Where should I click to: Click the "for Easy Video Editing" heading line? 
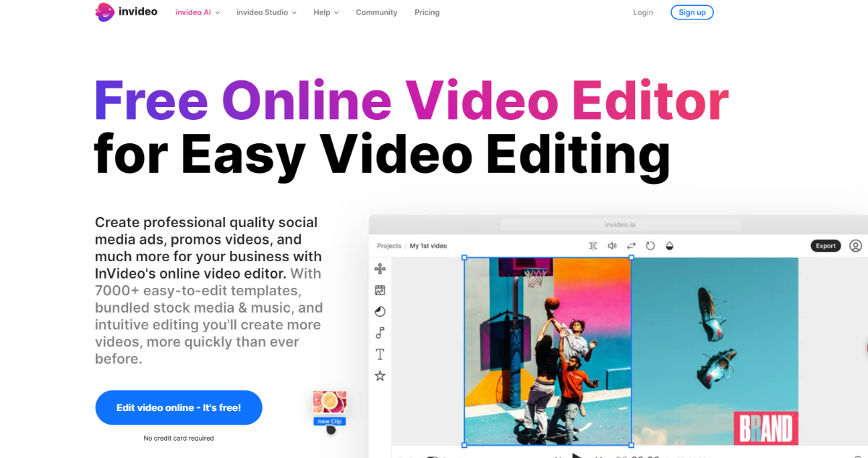click(x=382, y=154)
